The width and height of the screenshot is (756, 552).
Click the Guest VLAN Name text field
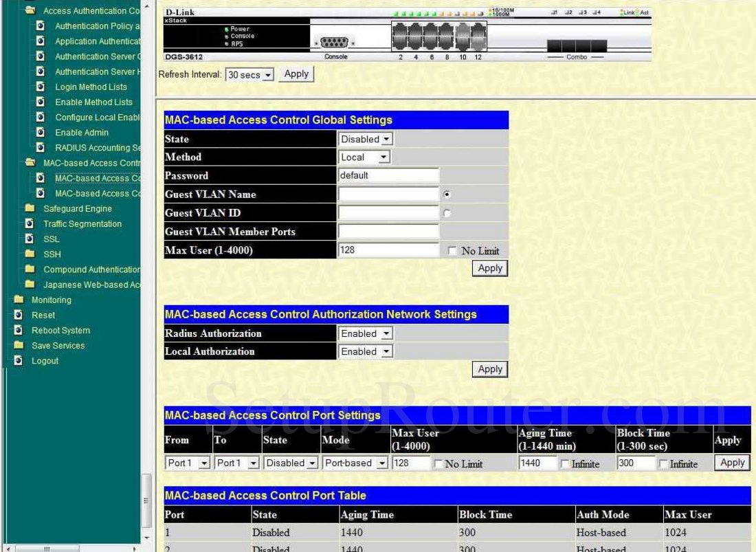(x=388, y=195)
